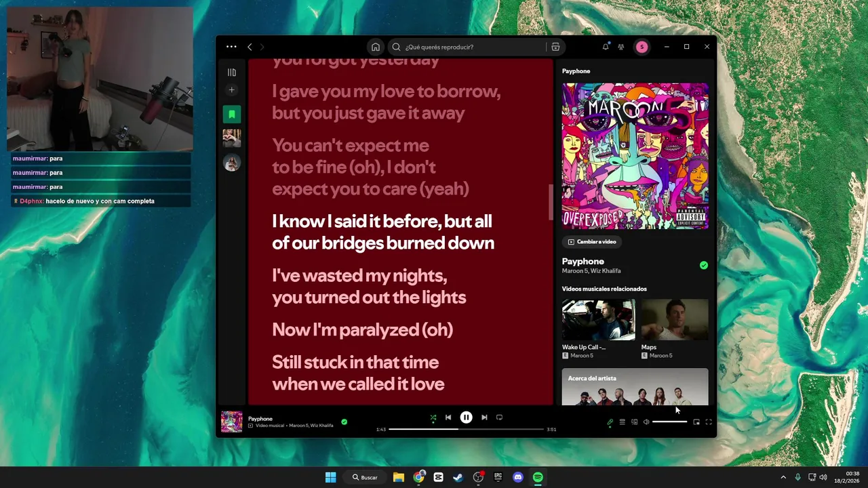Image resolution: width=868 pixels, height=488 pixels.
Task: Go forward with the right arrow
Action: tap(262, 47)
